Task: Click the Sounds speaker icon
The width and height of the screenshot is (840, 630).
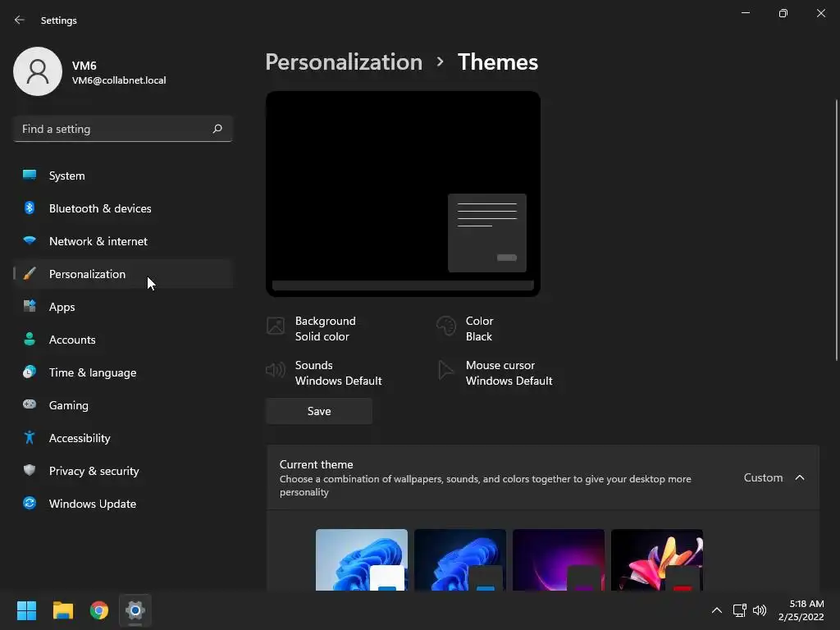Action: [x=276, y=370]
